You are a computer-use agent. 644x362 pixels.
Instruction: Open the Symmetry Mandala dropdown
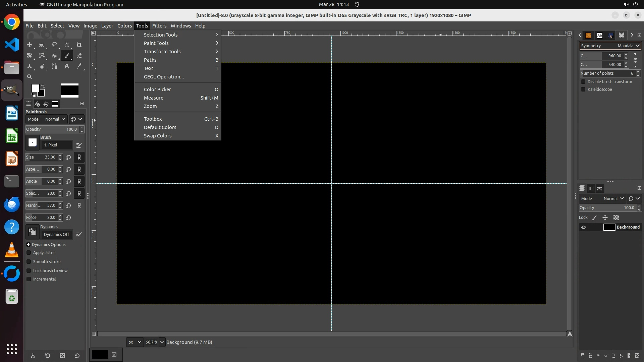pyautogui.click(x=610, y=46)
